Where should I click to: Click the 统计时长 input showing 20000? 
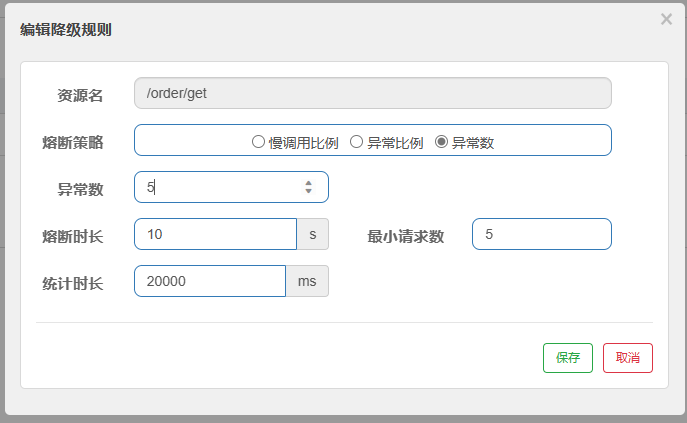[210, 281]
